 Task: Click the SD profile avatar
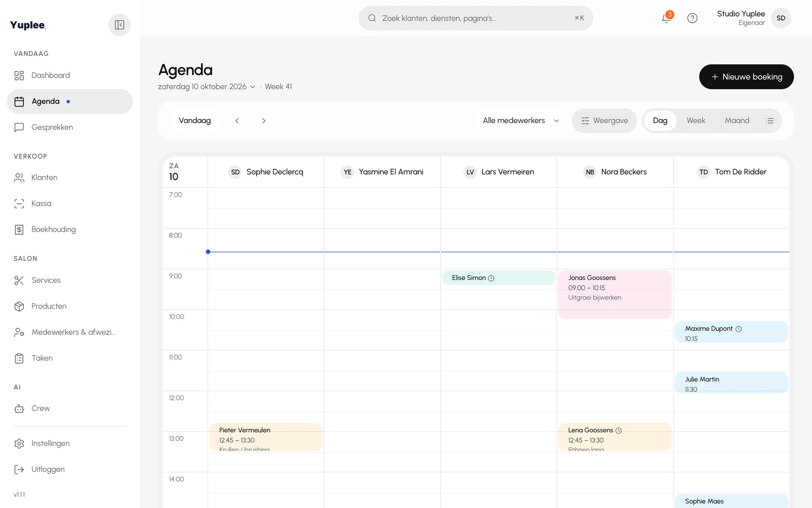pos(781,18)
